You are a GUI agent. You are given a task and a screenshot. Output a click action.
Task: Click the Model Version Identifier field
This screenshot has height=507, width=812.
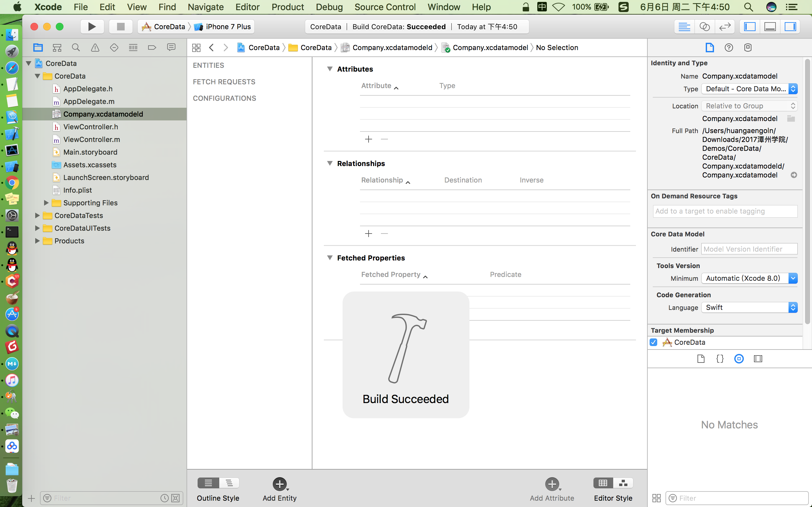tap(749, 249)
